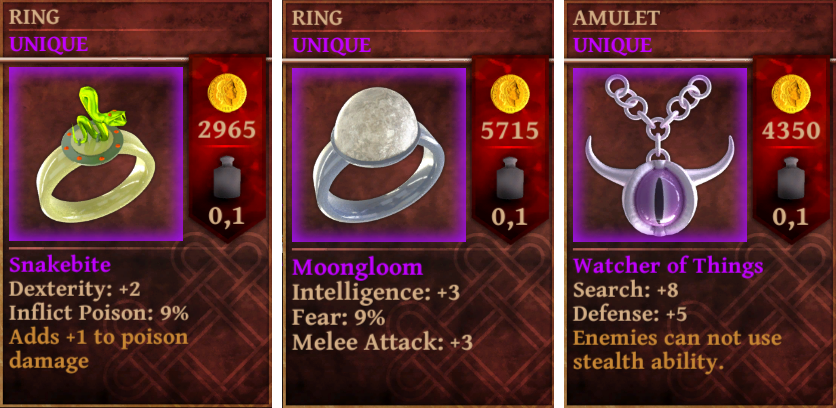Click the 2965 gold price value
836x408 pixels.
228,130
